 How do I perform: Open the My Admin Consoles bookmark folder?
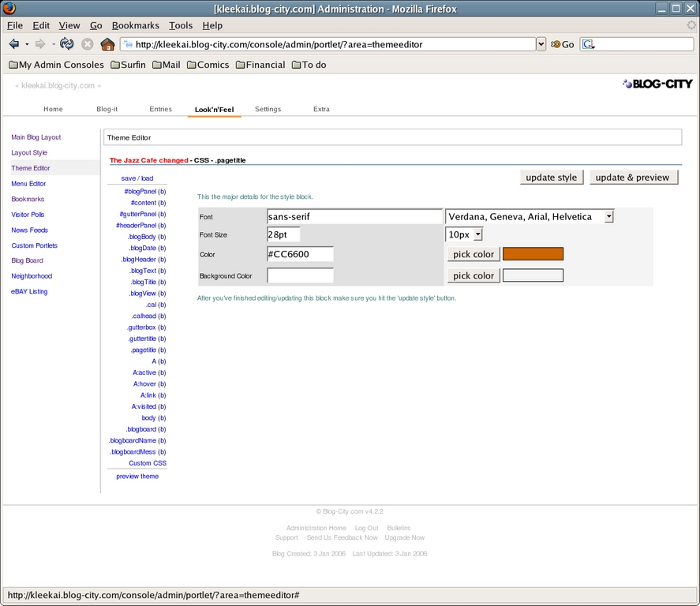coord(56,65)
